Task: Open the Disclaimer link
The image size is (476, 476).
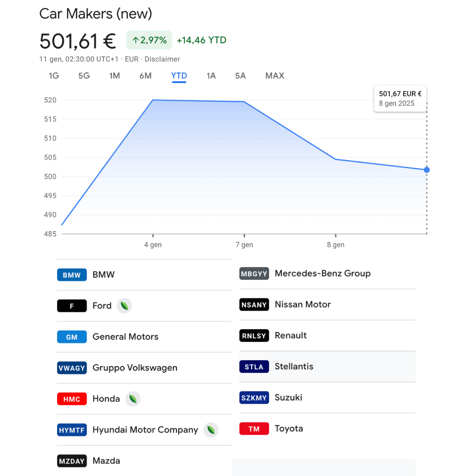Action: click(162, 59)
